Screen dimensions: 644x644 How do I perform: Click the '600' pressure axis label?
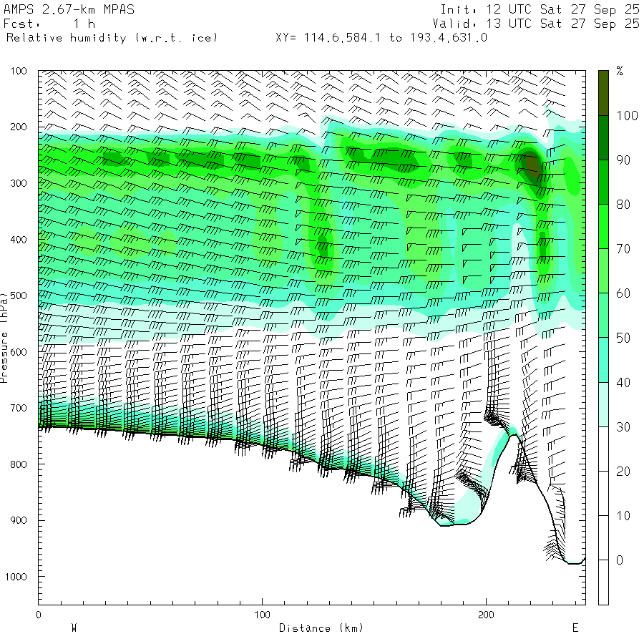point(19,352)
